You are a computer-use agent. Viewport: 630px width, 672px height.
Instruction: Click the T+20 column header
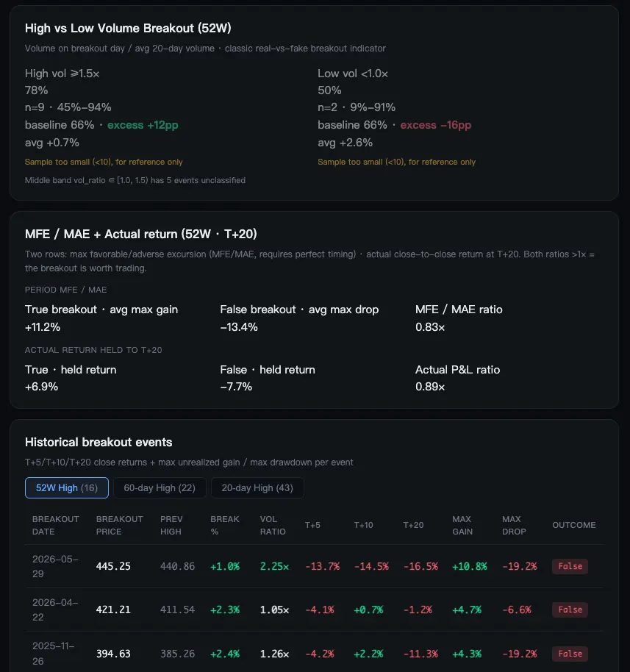click(x=413, y=525)
